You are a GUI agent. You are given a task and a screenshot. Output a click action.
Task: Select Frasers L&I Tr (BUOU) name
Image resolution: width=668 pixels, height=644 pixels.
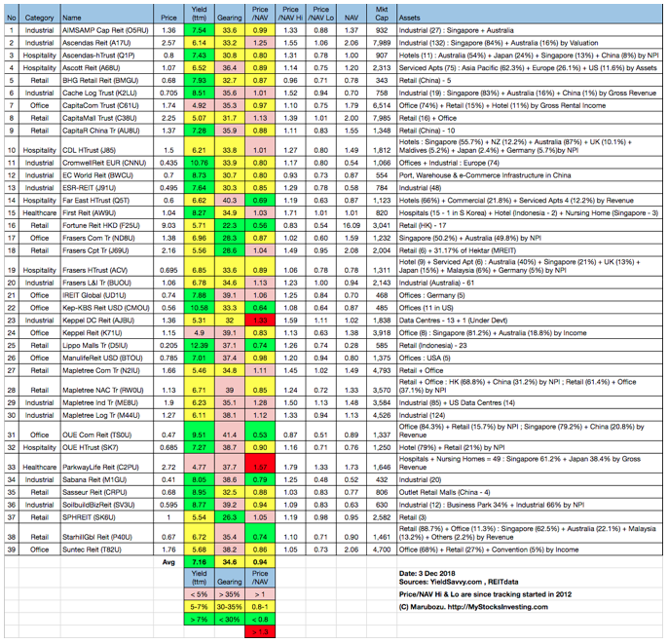pyautogui.click(x=107, y=283)
